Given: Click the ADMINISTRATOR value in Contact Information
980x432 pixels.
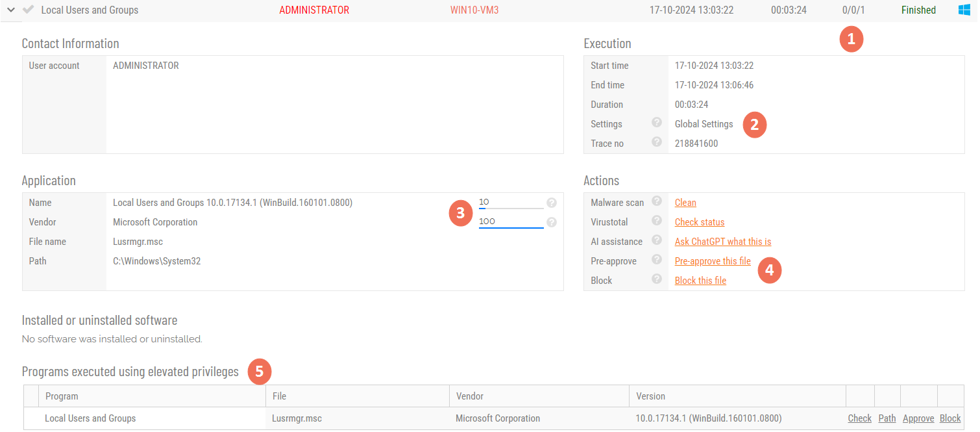Looking at the screenshot, I should coord(146,66).
